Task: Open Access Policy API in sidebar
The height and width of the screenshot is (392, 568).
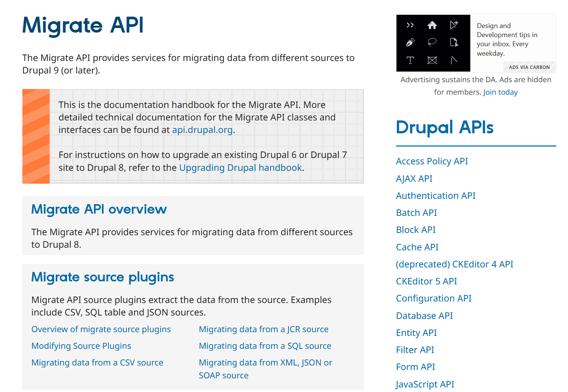Action: [432, 161]
